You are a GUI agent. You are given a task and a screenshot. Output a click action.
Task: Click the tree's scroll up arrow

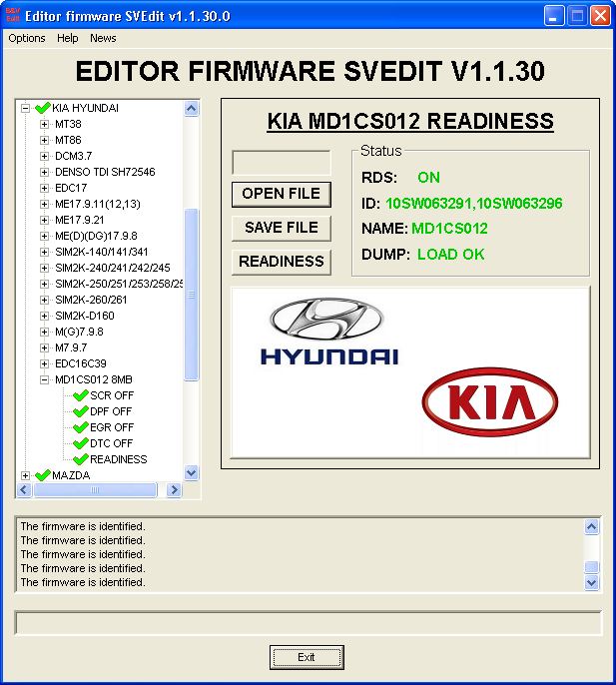click(192, 108)
